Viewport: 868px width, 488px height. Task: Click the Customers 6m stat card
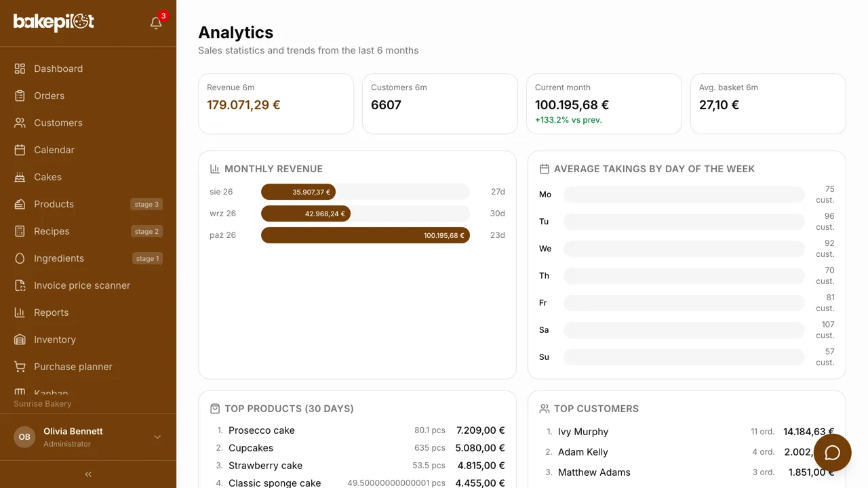[440, 104]
